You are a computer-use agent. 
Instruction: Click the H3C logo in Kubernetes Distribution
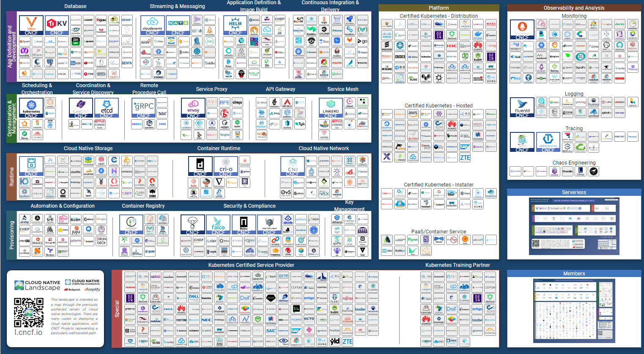click(452, 46)
